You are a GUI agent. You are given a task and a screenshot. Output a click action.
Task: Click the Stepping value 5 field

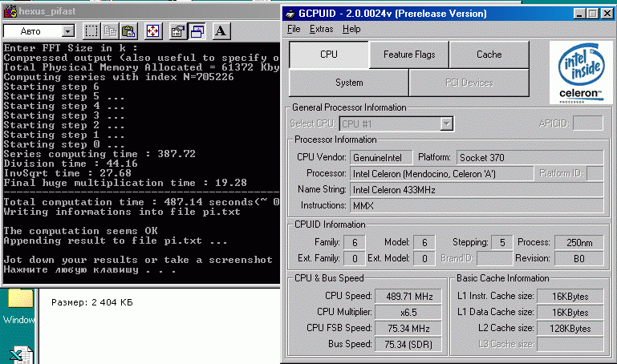pyautogui.click(x=502, y=243)
